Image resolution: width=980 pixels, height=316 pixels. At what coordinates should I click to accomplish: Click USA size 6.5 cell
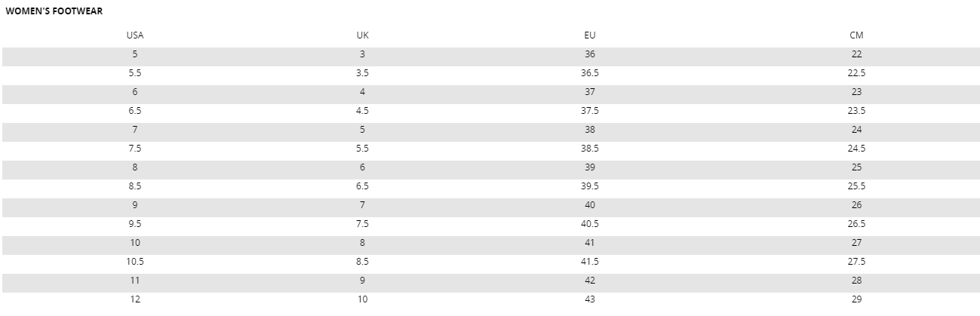135,111
